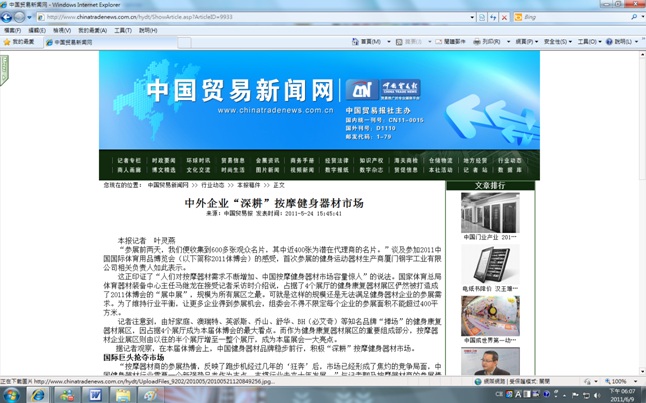Open the 记者专栏 navigation link
This screenshot has height=403, width=646.
coord(129,160)
